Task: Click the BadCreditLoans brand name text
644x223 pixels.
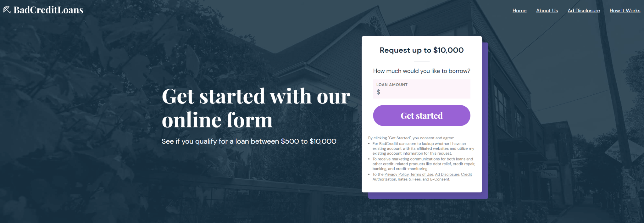Action: [48, 10]
